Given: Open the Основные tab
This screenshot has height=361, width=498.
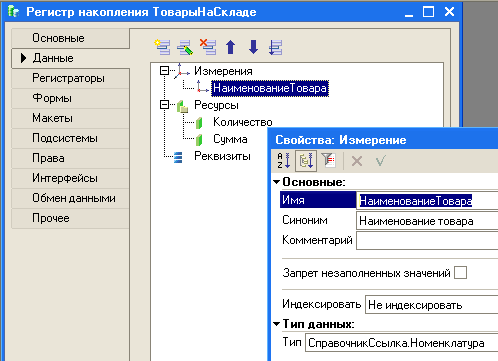Looking at the screenshot, I should [x=70, y=38].
